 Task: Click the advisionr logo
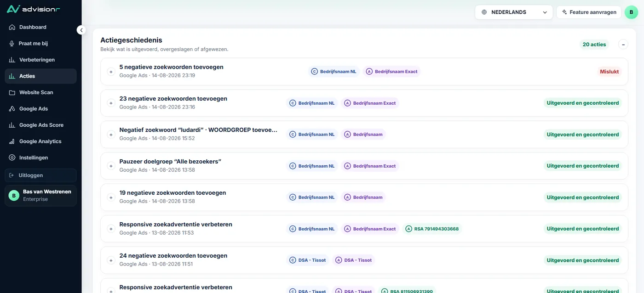pos(33,9)
